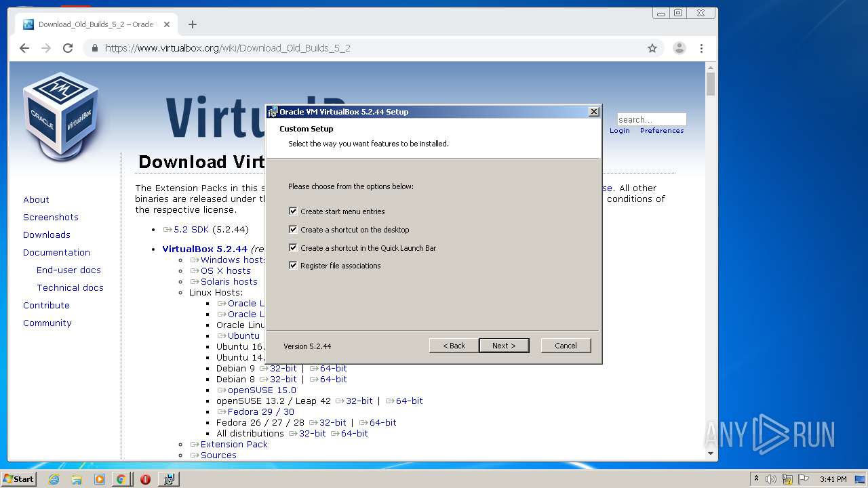Go forward in Chrome browser
The height and width of the screenshot is (488, 868).
point(46,48)
